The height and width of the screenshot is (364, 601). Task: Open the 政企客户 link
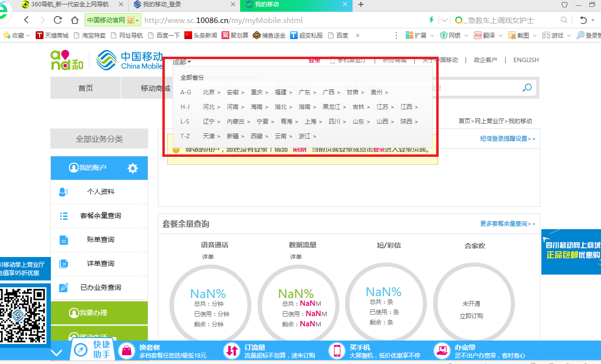point(485,60)
